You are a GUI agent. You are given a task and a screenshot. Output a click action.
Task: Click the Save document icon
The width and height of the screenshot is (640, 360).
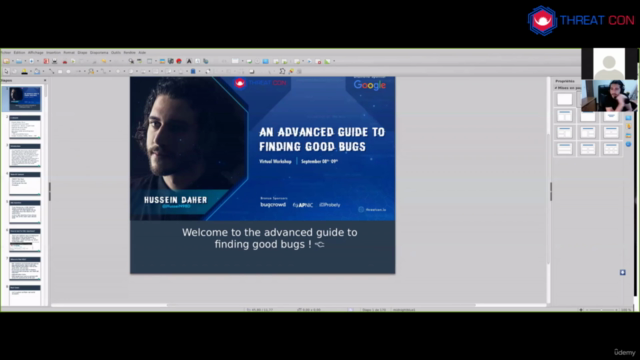pyautogui.click(x=32, y=61)
